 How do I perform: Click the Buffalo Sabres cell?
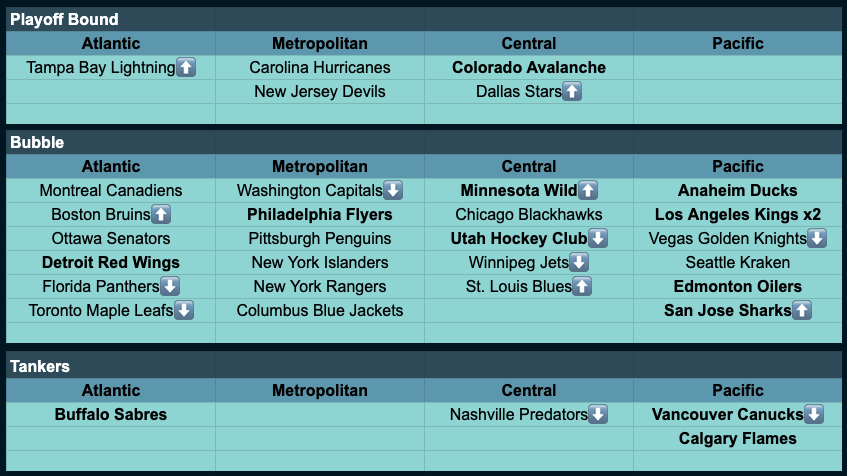click(111, 414)
